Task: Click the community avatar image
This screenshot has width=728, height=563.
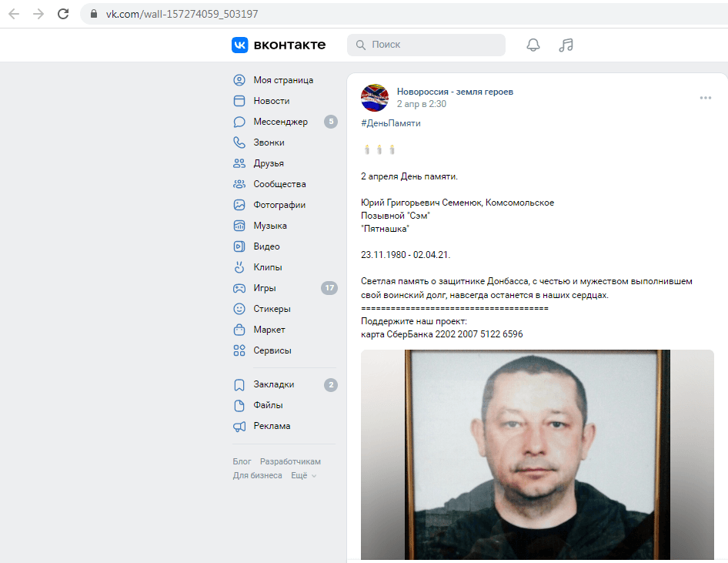Action: (x=375, y=98)
